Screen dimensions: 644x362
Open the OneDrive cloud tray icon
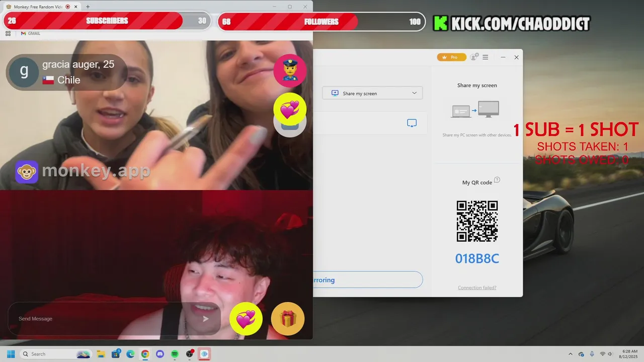pyautogui.click(x=581, y=354)
